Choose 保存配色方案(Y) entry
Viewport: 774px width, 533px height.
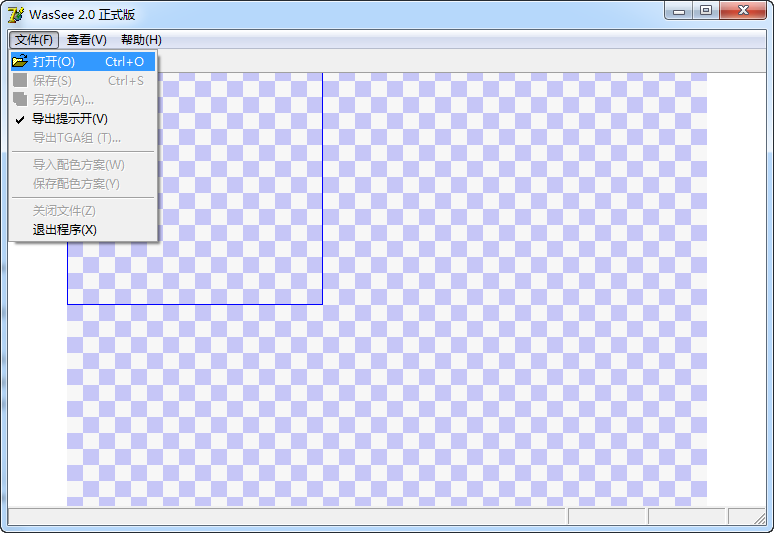pyautogui.click(x=83, y=184)
